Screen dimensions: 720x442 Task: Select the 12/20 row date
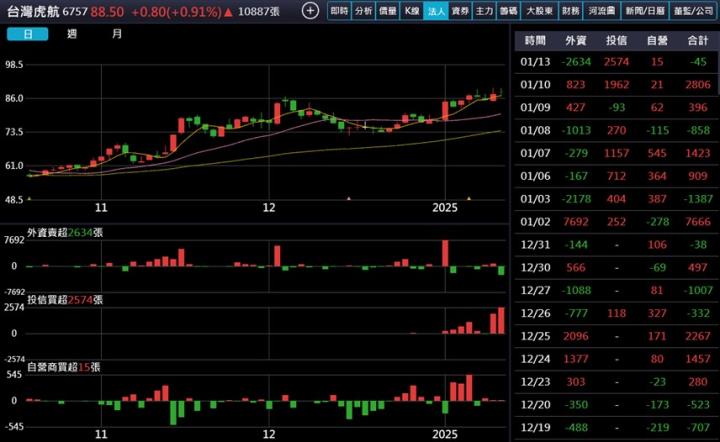tap(535, 405)
